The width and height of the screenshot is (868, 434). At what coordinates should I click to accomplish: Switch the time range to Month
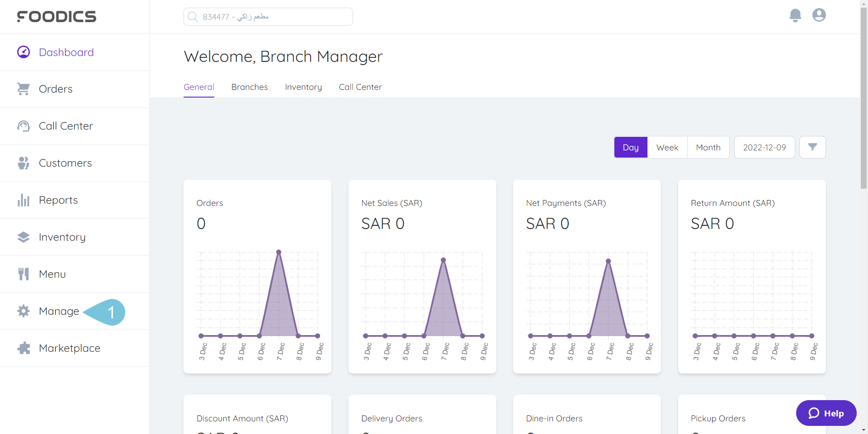[x=708, y=147]
